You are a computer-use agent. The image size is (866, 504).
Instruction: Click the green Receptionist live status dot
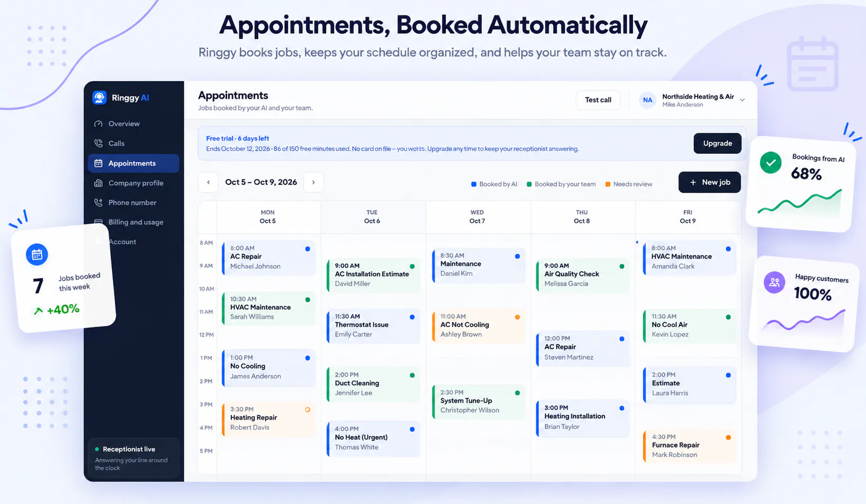point(97,449)
